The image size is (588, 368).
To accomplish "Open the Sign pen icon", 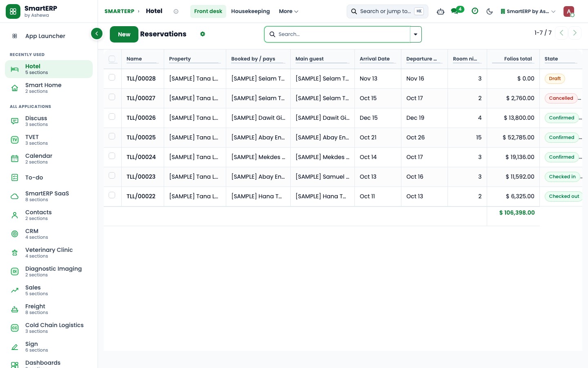I will 15,347.
